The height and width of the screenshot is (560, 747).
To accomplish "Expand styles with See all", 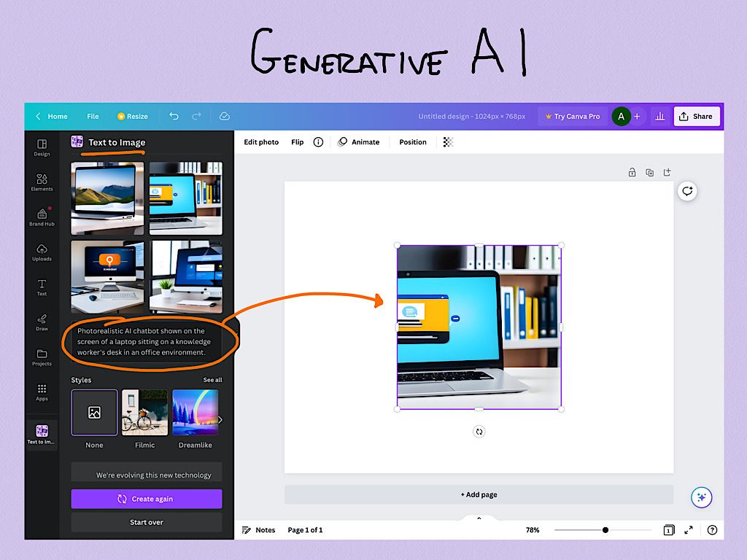I will pos(212,380).
